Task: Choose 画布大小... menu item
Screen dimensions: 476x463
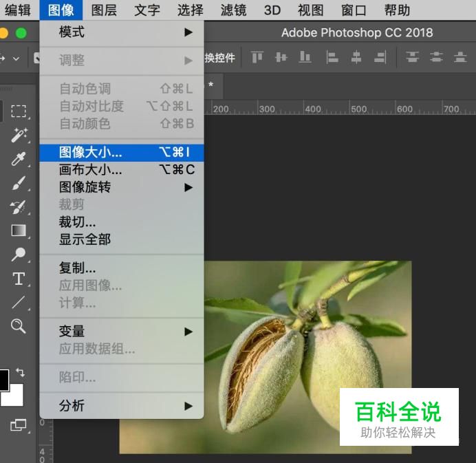Action: (x=122, y=170)
